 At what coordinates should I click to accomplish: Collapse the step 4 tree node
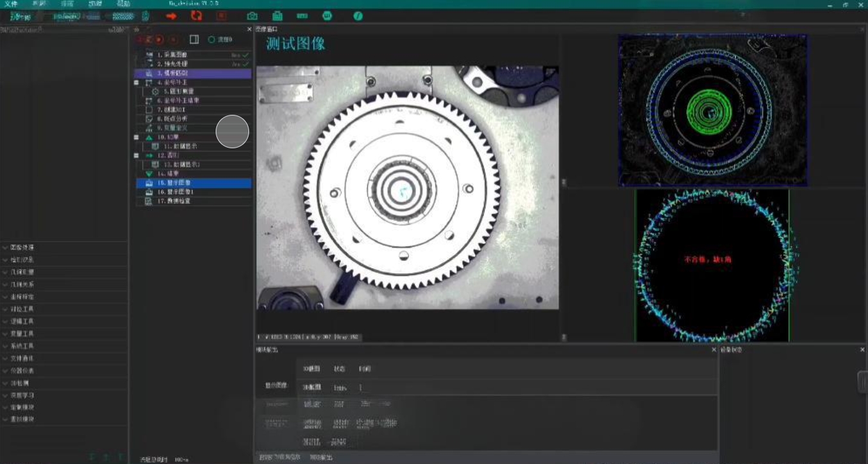(136, 83)
